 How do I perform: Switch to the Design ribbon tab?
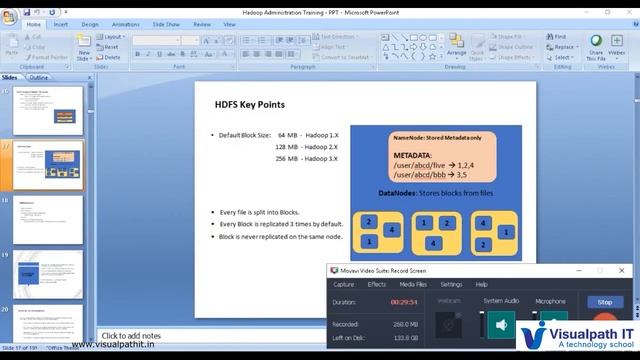pos(90,24)
